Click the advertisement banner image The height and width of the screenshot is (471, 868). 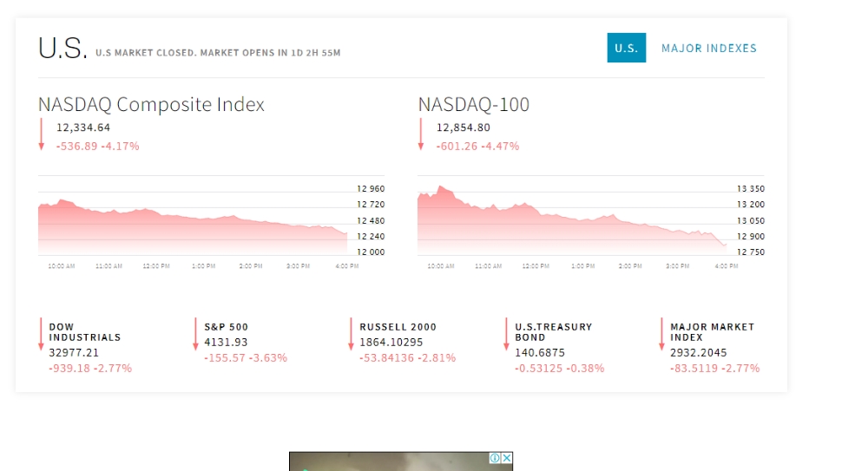point(401,461)
